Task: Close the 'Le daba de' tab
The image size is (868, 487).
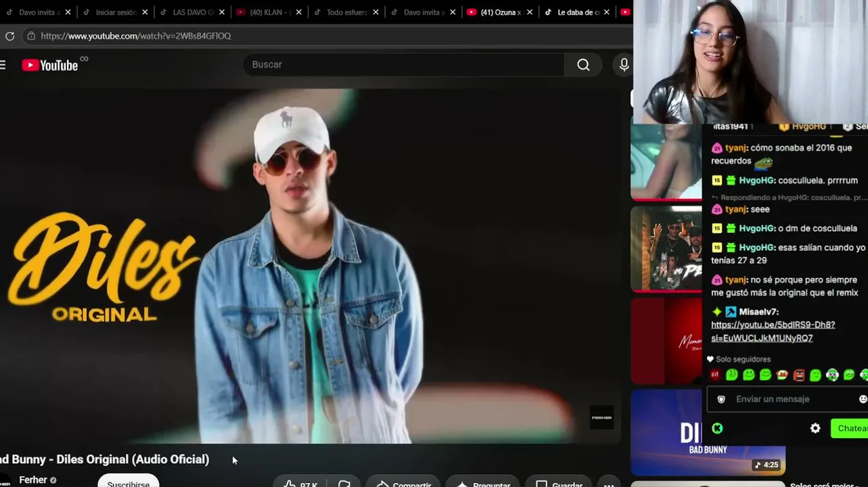Action: tap(607, 12)
